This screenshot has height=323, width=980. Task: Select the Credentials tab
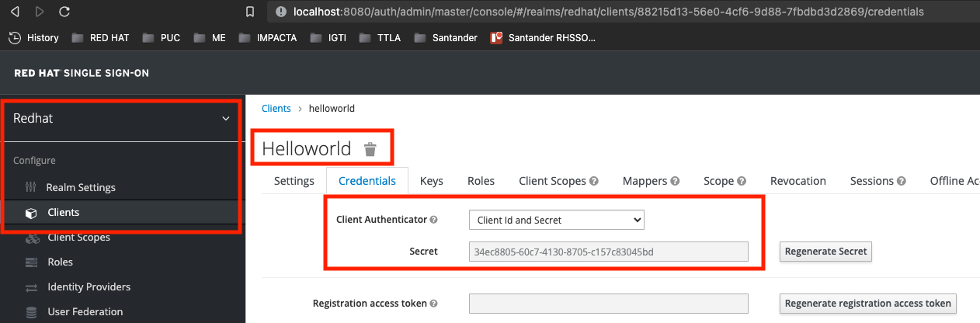point(367,181)
